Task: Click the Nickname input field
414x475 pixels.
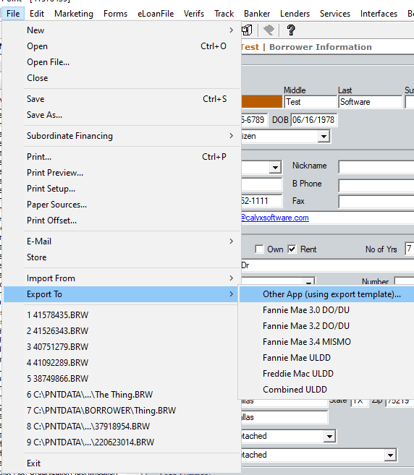Action: [x=376, y=167]
